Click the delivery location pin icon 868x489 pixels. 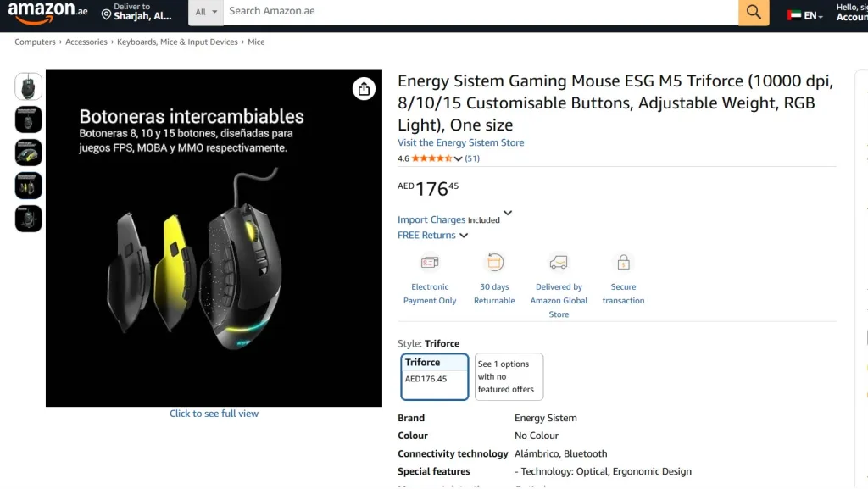(x=106, y=14)
